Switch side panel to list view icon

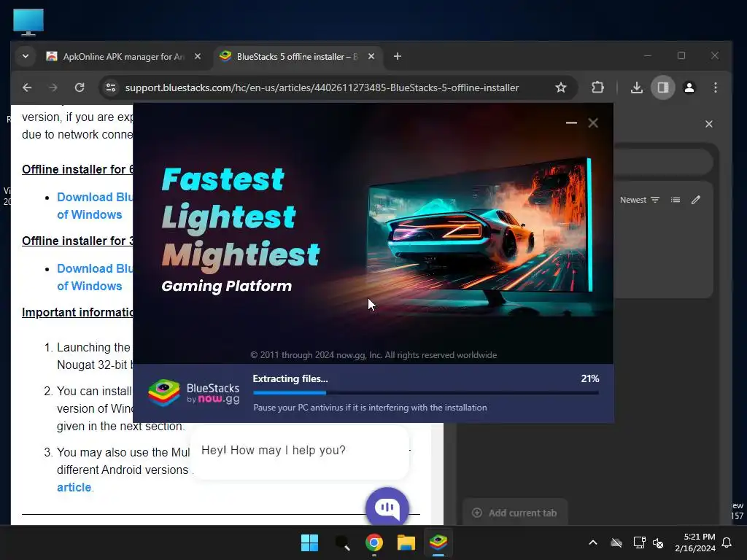(676, 200)
